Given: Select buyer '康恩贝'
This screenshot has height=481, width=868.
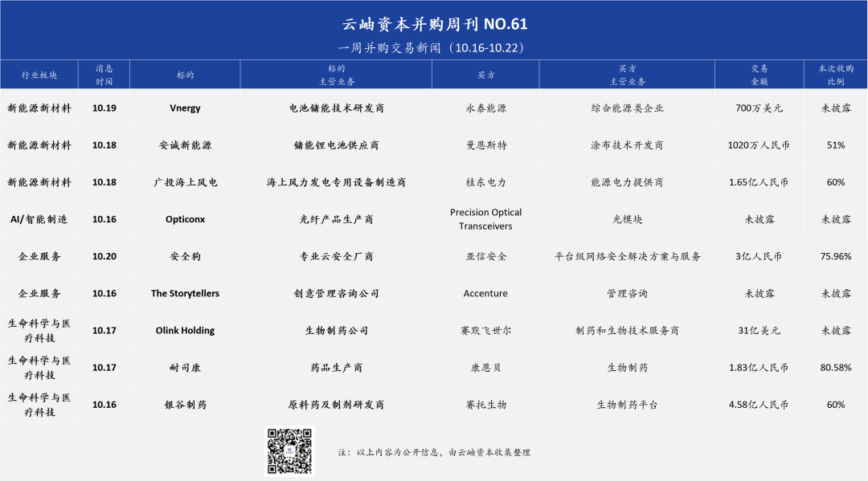Looking at the screenshot, I should 485,368.
